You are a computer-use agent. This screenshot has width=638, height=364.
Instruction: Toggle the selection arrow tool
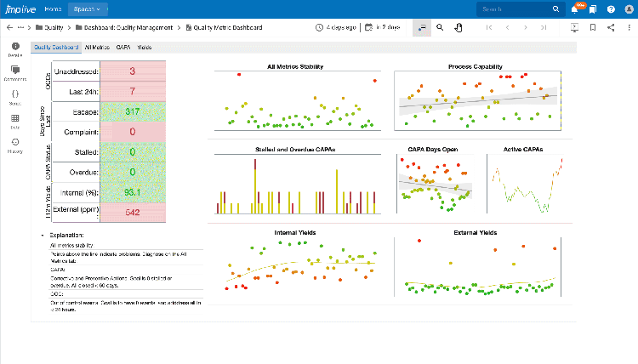tap(422, 27)
